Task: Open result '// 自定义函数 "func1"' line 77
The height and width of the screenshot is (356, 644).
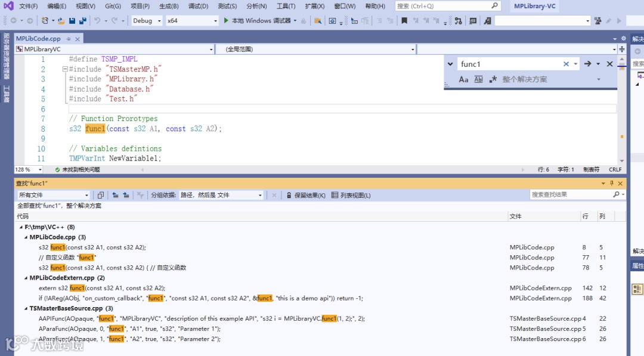Action: pyautogui.click(x=67, y=258)
